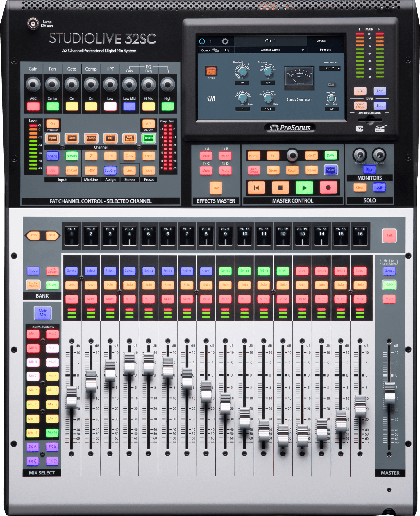Tap the blue XLR input icon on the display

coord(202,41)
